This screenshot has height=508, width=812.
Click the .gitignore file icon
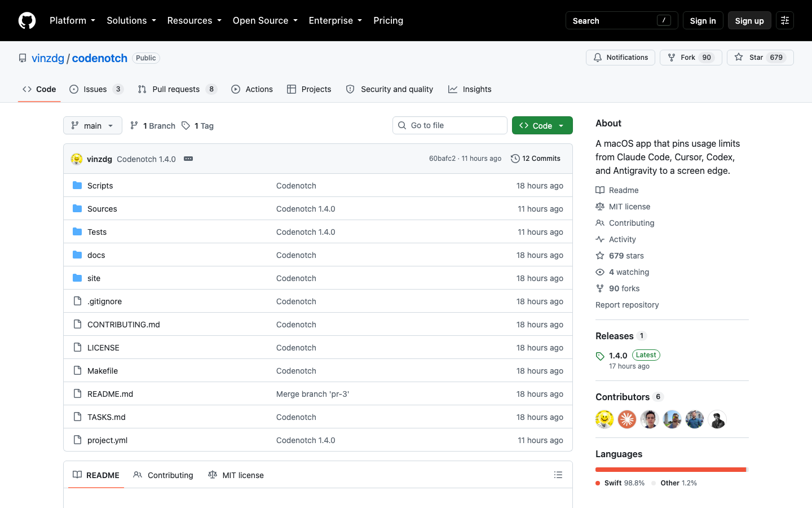(x=77, y=301)
